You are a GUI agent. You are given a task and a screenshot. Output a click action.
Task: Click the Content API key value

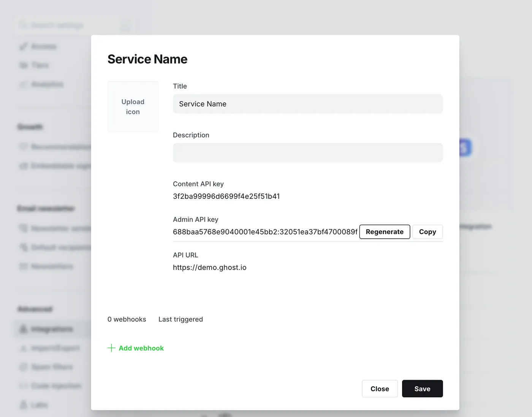point(226,196)
